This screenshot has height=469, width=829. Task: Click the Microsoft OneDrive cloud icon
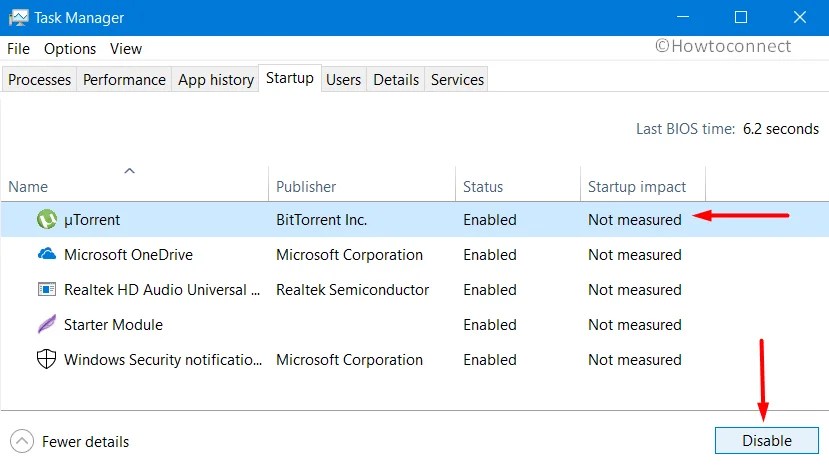tap(47, 254)
